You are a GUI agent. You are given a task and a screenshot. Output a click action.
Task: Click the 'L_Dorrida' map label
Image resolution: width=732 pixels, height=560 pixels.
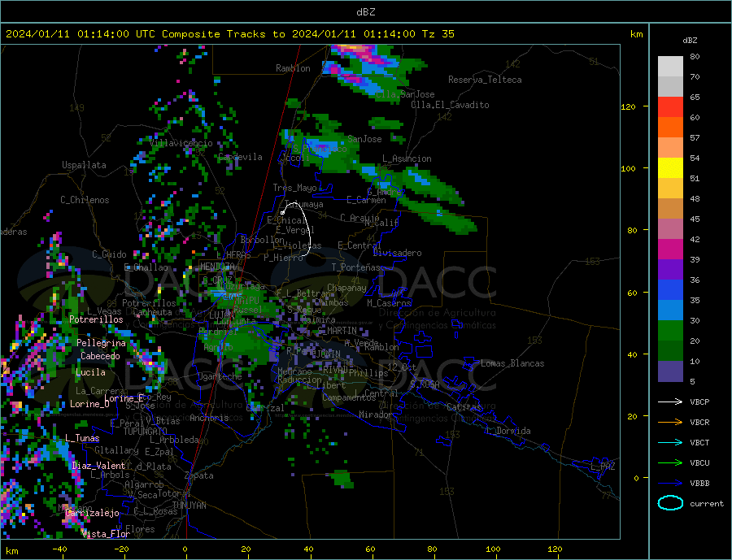point(509,431)
